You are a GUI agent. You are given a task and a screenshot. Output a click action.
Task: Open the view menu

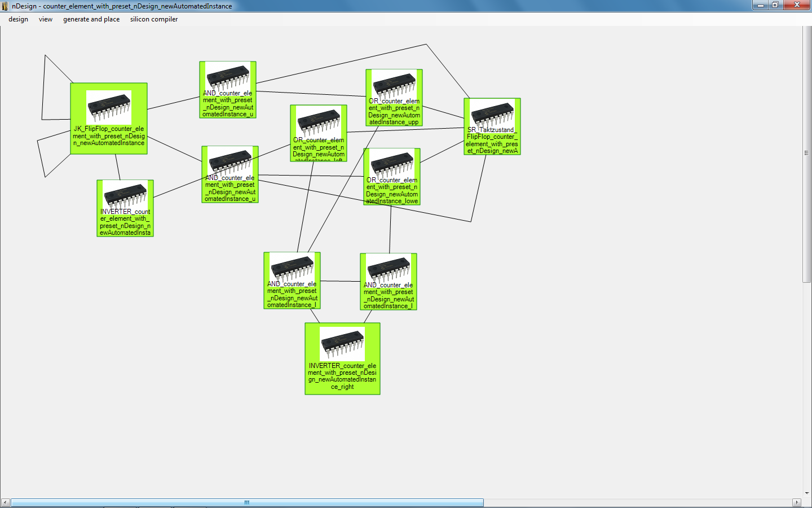coord(46,19)
